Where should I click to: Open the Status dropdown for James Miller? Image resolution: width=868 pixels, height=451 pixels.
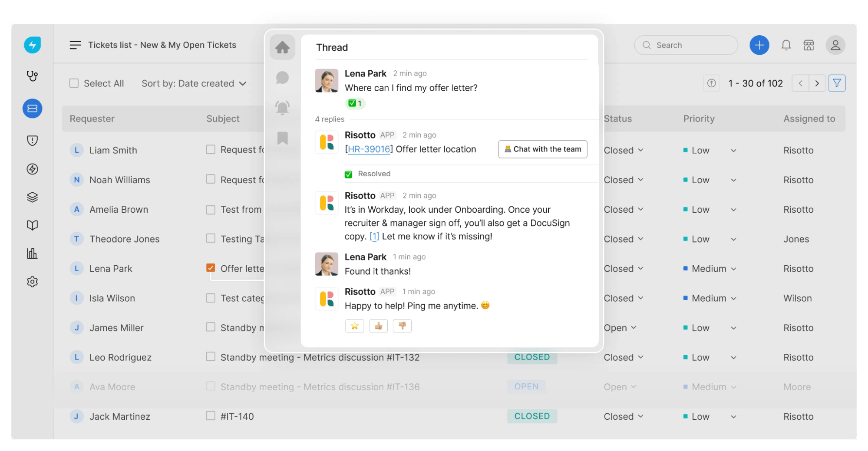pyautogui.click(x=620, y=328)
